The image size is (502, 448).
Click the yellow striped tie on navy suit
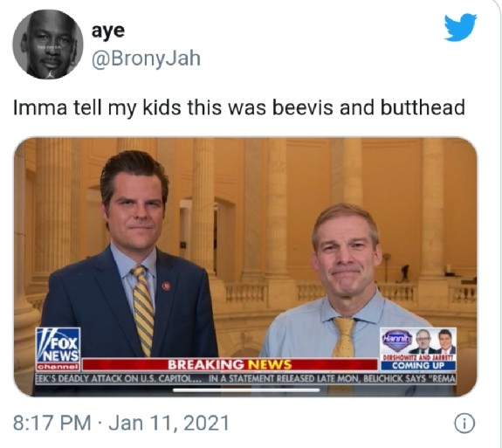point(142,309)
